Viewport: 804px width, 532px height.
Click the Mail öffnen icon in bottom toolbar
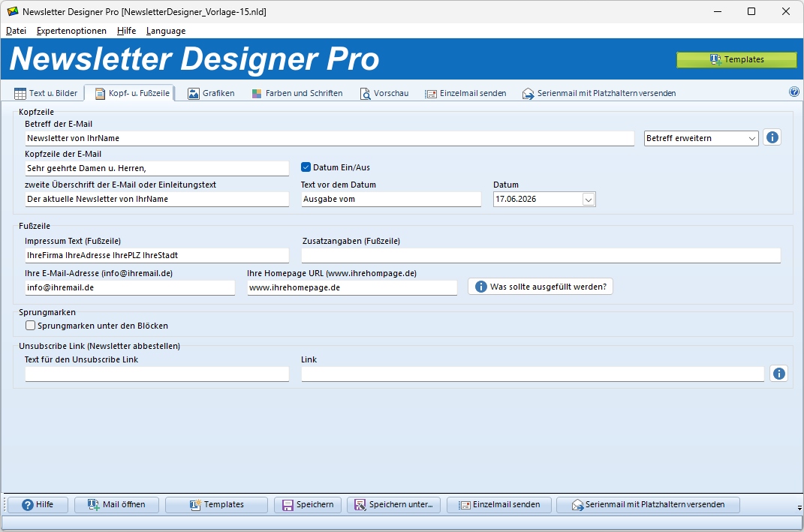(93, 505)
